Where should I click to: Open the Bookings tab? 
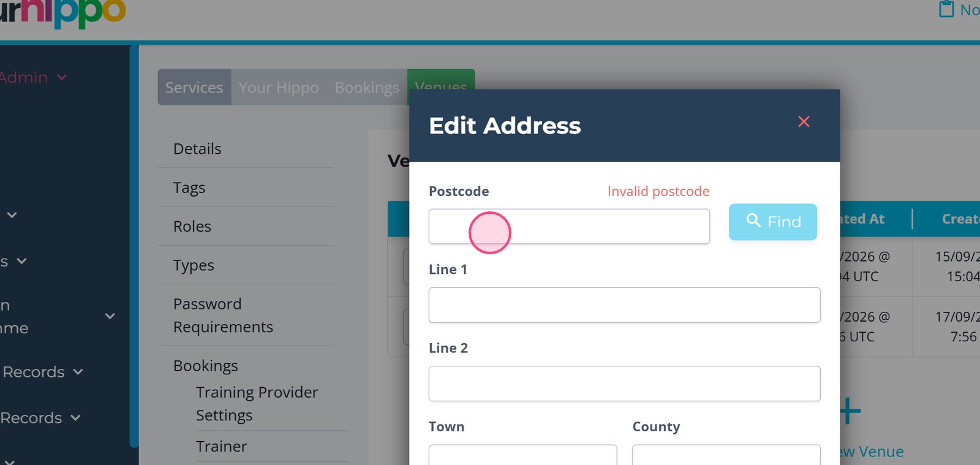[x=367, y=87]
